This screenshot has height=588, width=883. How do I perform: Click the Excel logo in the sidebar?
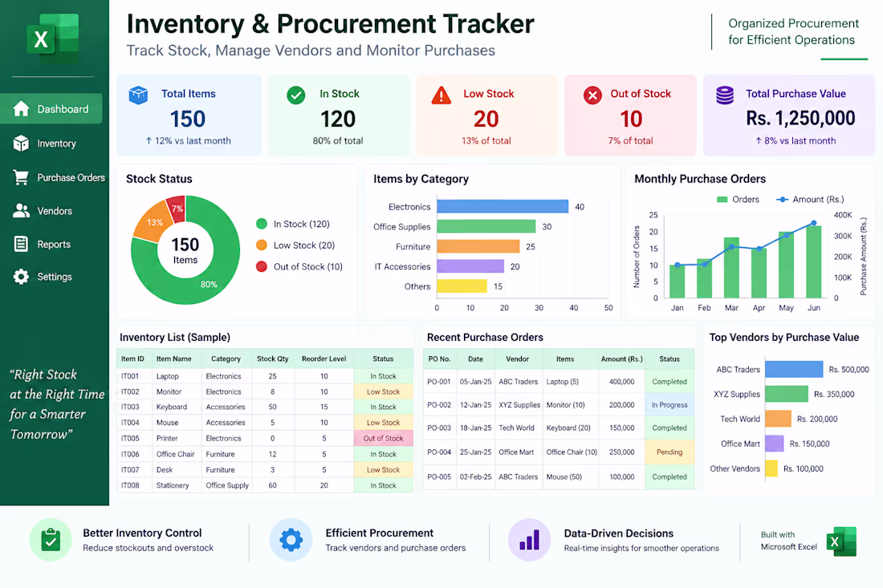(x=52, y=39)
